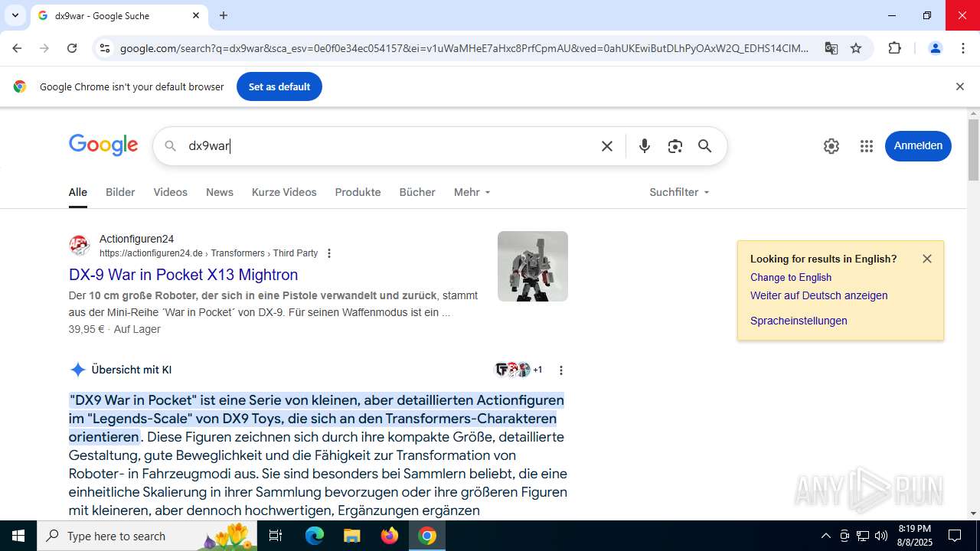The image size is (980, 551).
Task: Open Spracheinstellungen link
Action: coord(799,321)
